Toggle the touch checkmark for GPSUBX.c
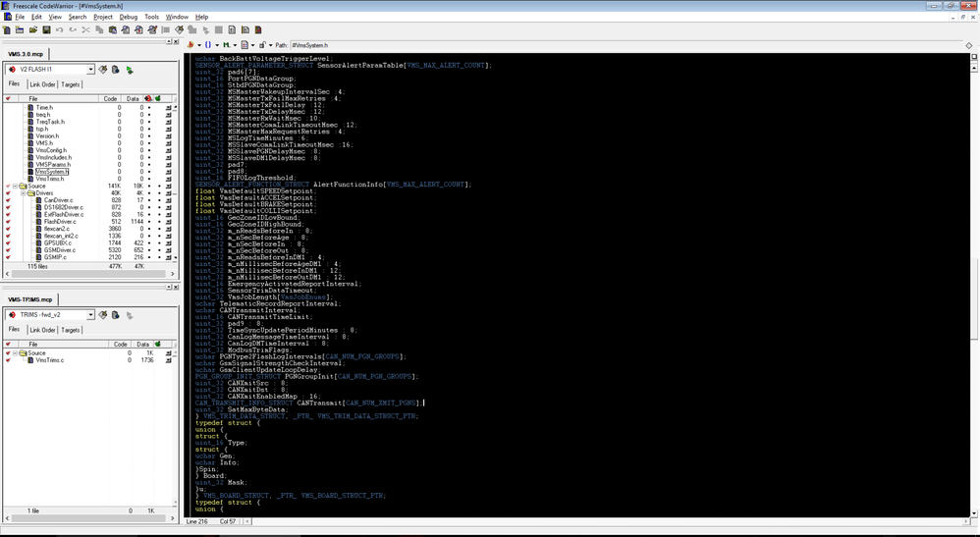The width and height of the screenshot is (980, 537). 8,243
